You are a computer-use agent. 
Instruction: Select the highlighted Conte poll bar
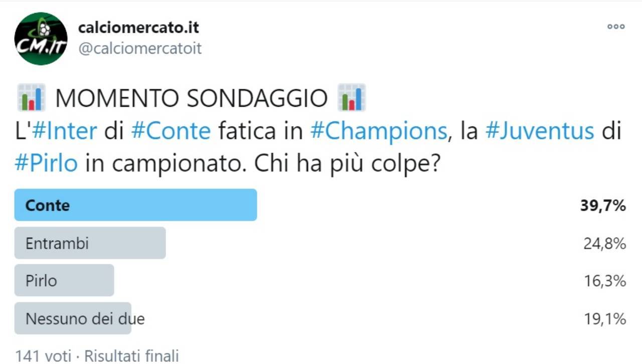point(135,205)
